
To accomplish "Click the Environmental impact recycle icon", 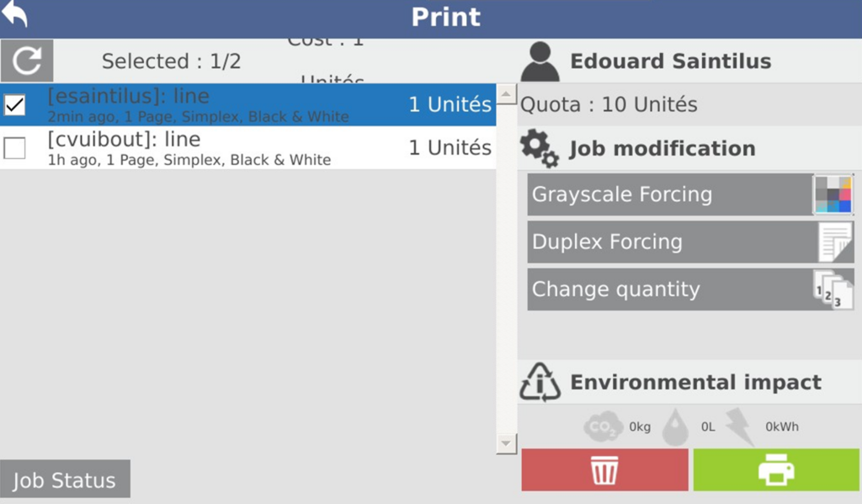I will coord(540,383).
